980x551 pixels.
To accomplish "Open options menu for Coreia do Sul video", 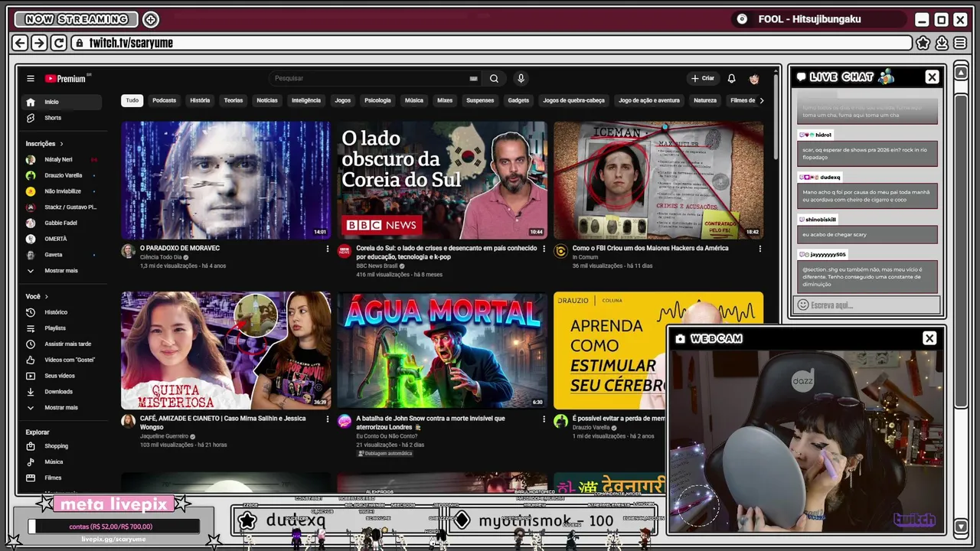I will pyautogui.click(x=544, y=249).
